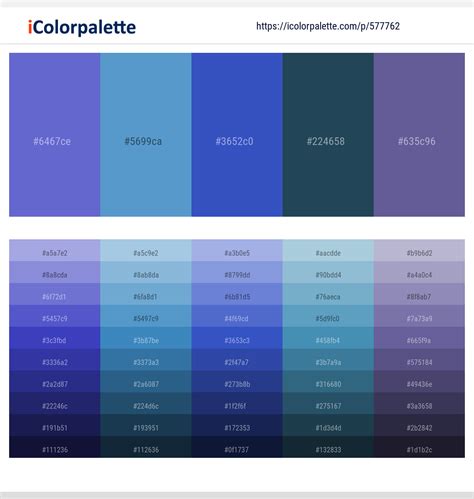
Task: Select the #132833 dark shade
Action: (x=328, y=447)
